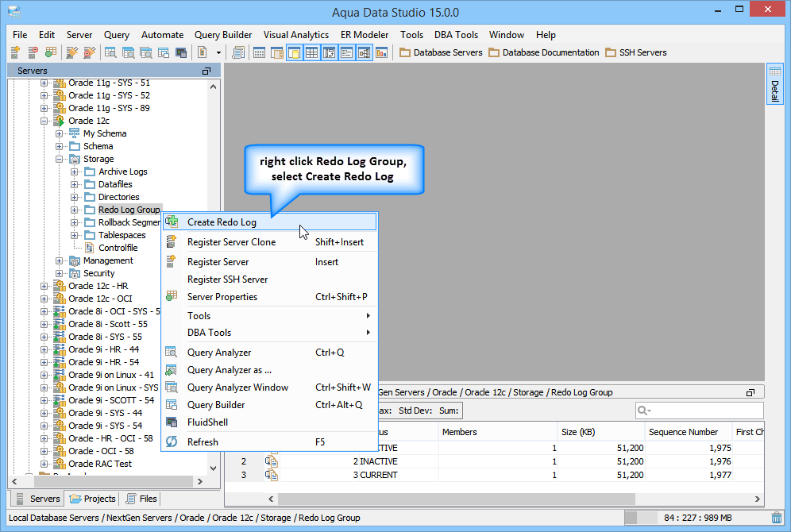Open the Visual Analytics menu
Viewport: 791px width, 532px height.
296,35
